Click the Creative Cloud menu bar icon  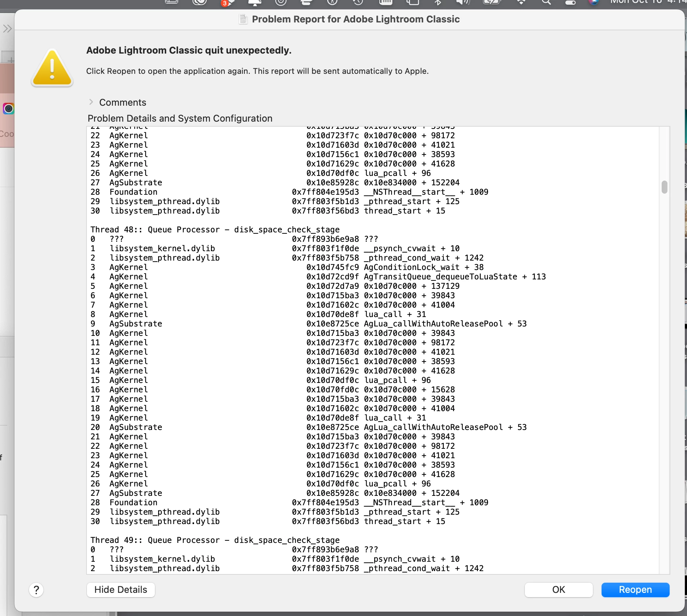coord(199,2)
